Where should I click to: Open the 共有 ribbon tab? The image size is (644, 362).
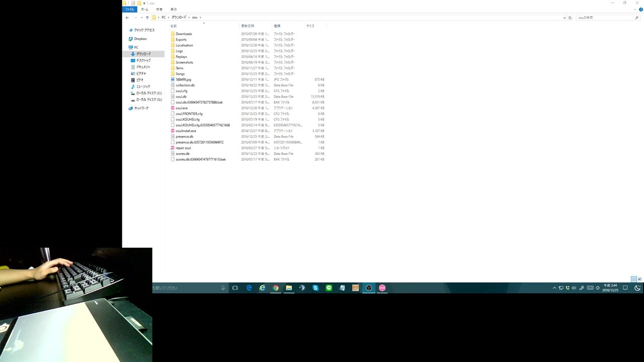click(x=159, y=10)
